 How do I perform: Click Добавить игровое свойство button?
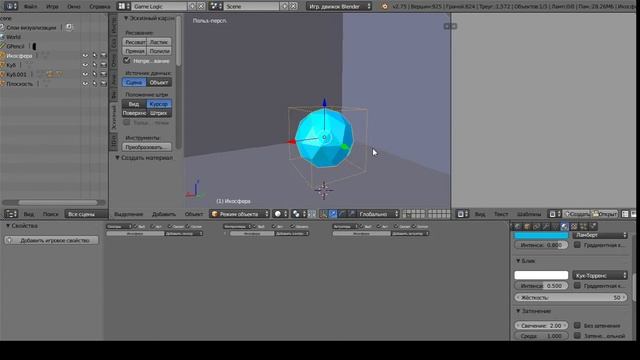(51, 240)
